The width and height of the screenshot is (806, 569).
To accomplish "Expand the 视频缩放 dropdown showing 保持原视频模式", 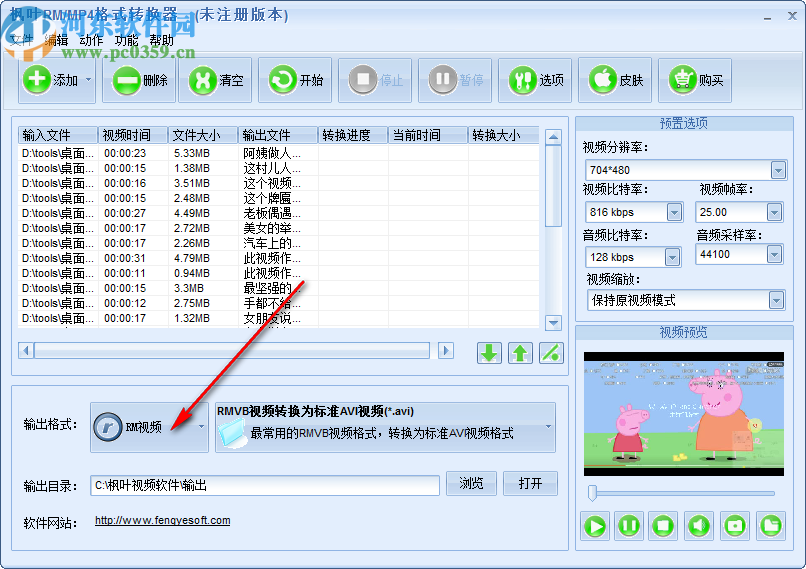I will pyautogui.click(x=776, y=300).
